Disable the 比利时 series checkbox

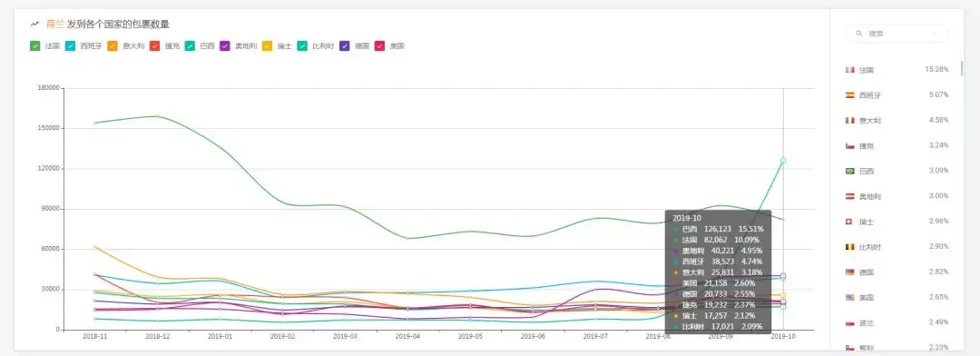(x=302, y=45)
